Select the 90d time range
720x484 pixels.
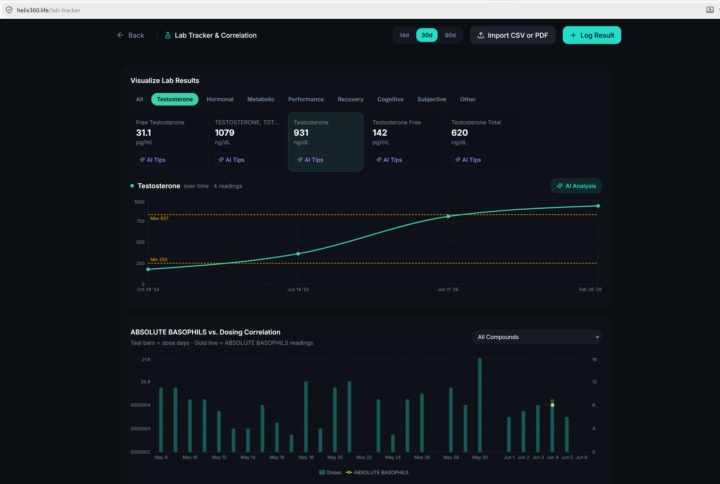click(x=450, y=35)
